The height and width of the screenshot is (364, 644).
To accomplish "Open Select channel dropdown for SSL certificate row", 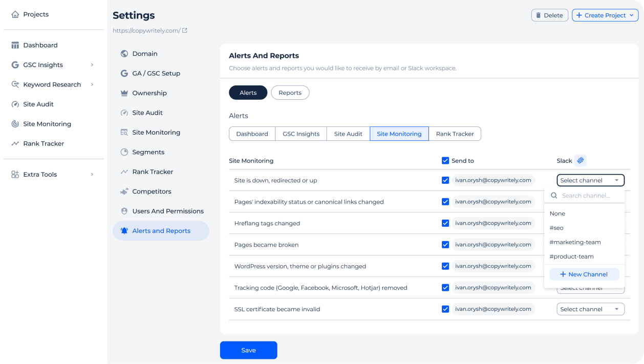I will [x=590, y=309].
